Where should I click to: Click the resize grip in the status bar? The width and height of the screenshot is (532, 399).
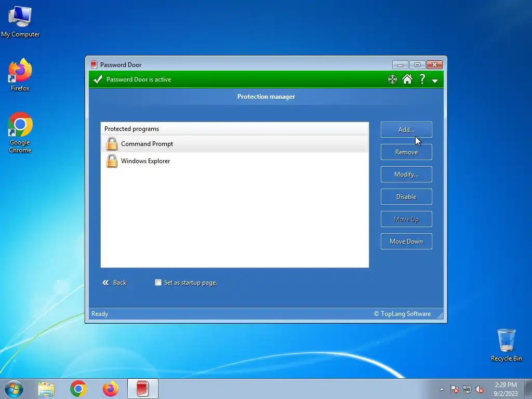(440, 315)
